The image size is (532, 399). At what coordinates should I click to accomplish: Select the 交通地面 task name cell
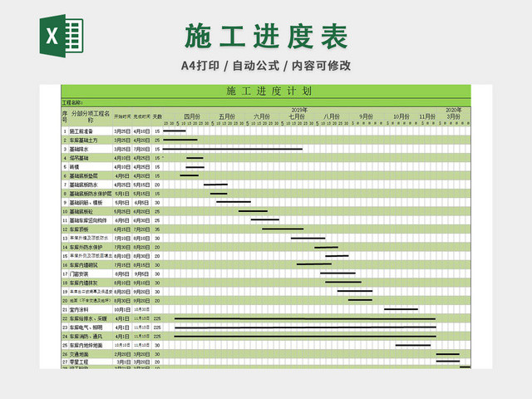[x=91, y=354]
